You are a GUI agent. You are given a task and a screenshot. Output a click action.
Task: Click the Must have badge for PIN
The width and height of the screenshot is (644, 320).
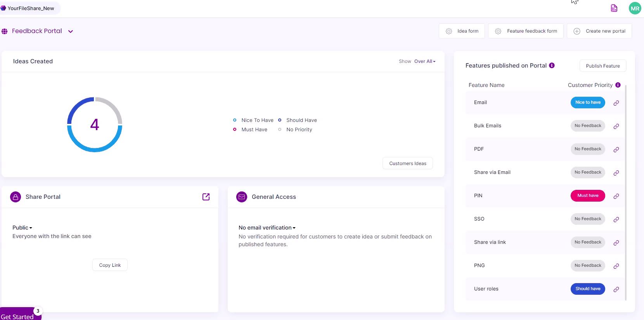(x=588, y=196)
